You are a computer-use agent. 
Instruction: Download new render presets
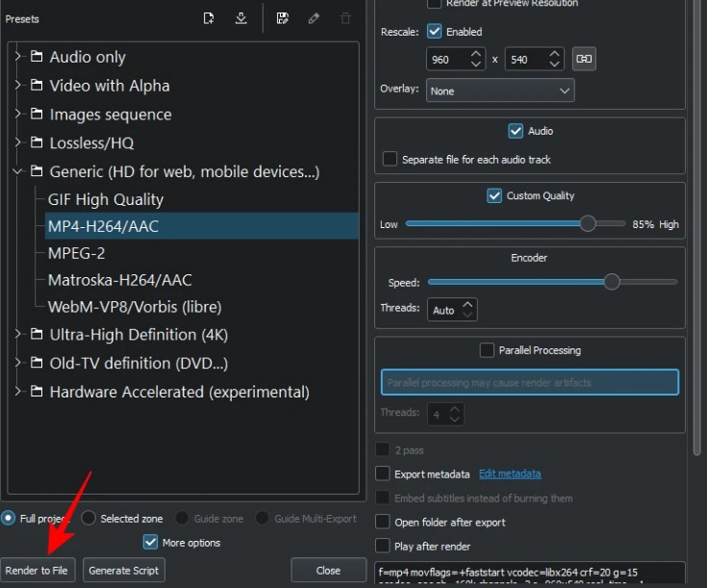click(x=241, y=18)
